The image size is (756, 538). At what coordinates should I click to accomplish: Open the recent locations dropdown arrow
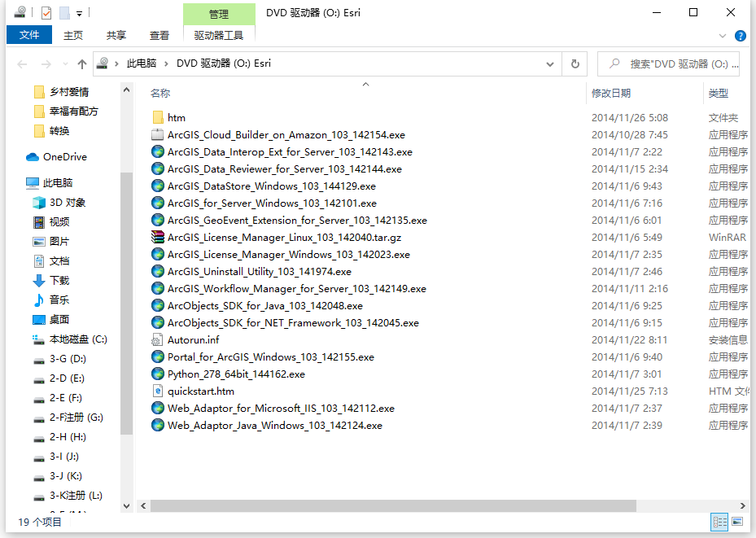(x=65, y=63)
